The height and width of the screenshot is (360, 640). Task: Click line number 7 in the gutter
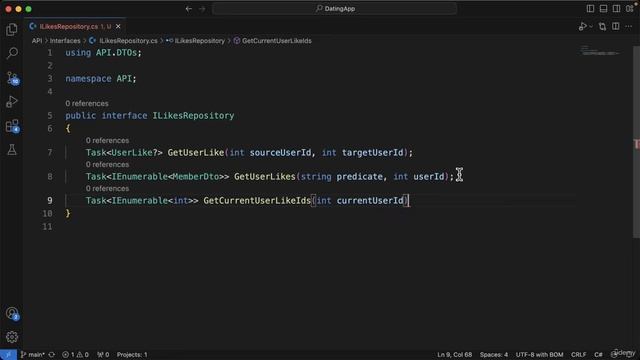(50, 153)
